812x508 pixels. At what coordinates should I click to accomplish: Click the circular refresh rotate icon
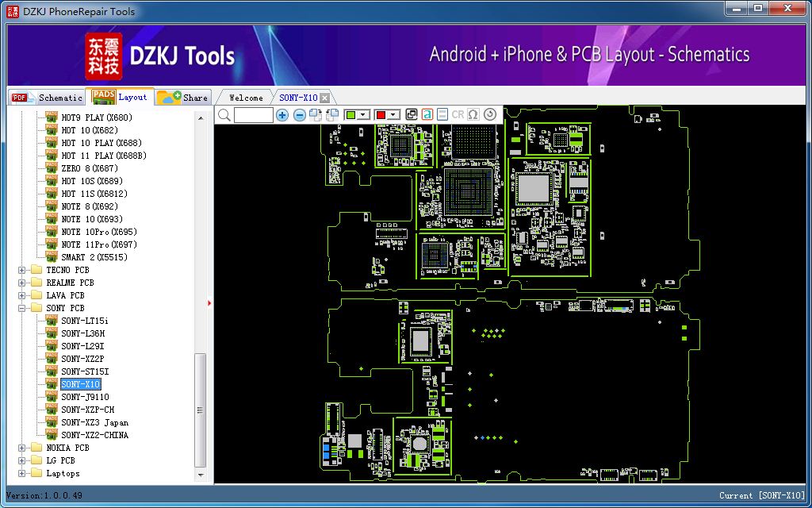490,114
